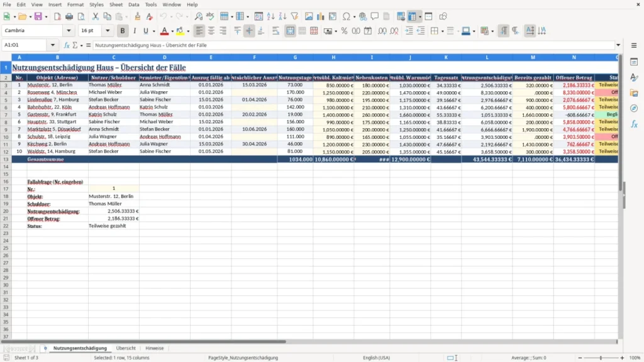Sort ascending A to Z icon
This screenshot has height=362, width=644.
click(270, 16)
